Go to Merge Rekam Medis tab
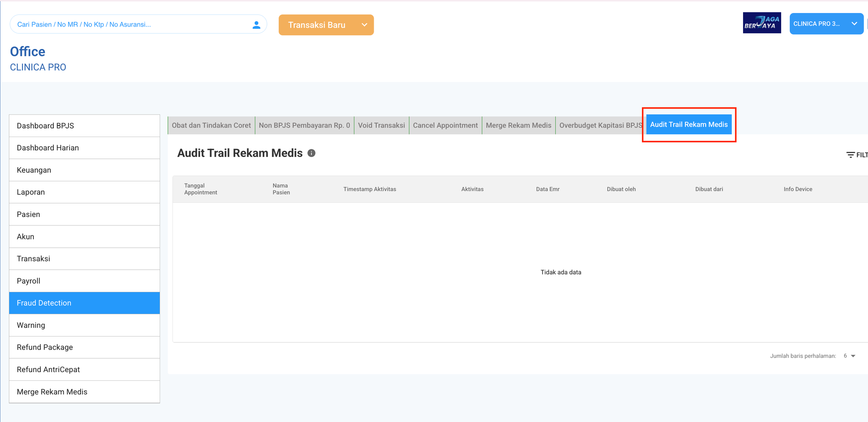The height and width of the screenshot is (422, 868). pyautogui.click(x=518, y=125)
